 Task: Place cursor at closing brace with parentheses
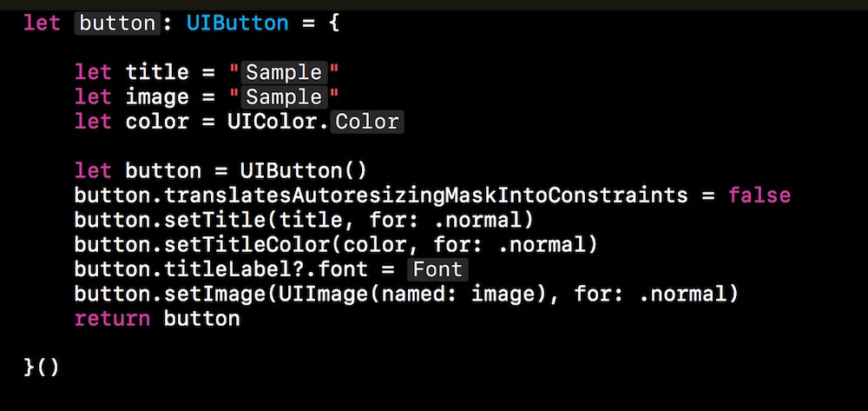[42, 368]
